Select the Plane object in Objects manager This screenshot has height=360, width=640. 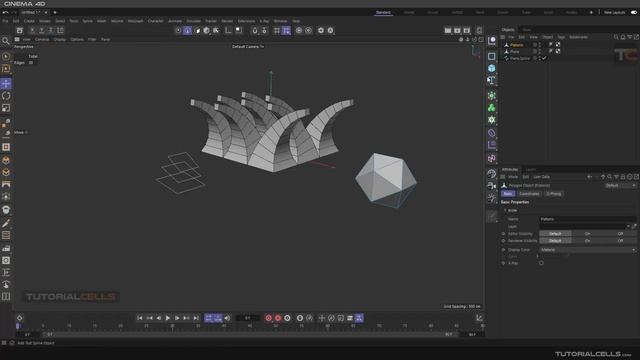pyautogui.click(x=515, y=52)
